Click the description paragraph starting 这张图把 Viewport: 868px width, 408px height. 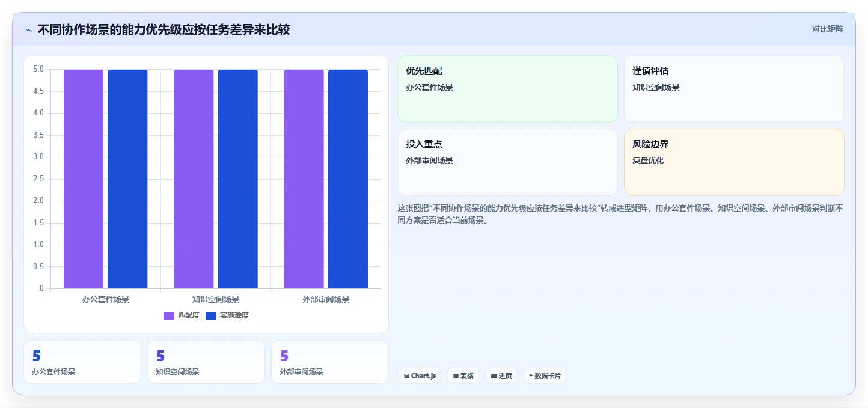[x=620, y=214]
